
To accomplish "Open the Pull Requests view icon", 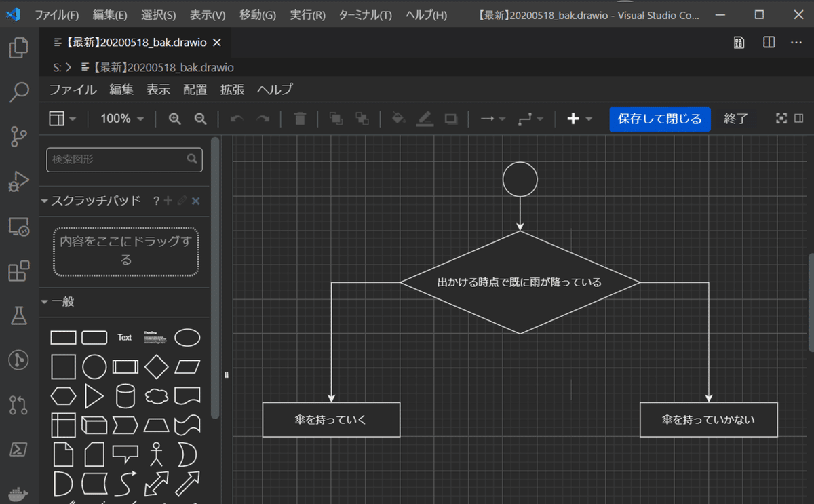I will (19, 405).
